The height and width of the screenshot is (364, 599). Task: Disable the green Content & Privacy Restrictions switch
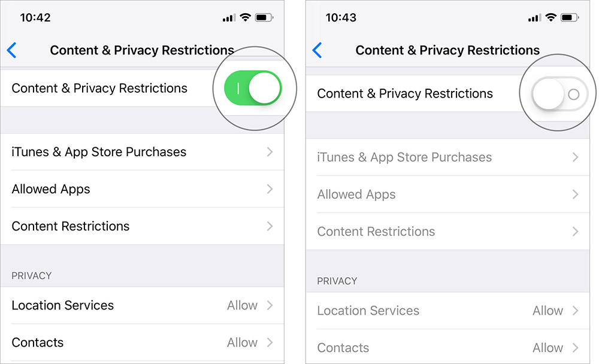(x=255, y=88)
